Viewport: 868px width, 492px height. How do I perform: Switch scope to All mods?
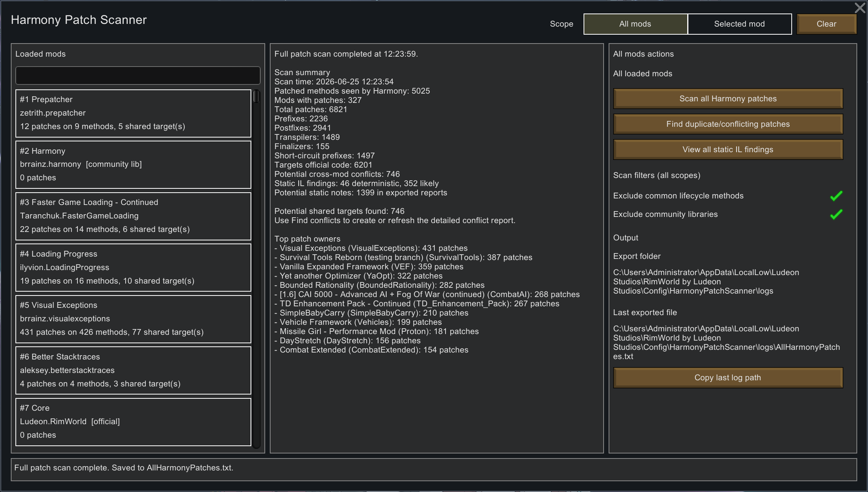click(x=635, y=24)
